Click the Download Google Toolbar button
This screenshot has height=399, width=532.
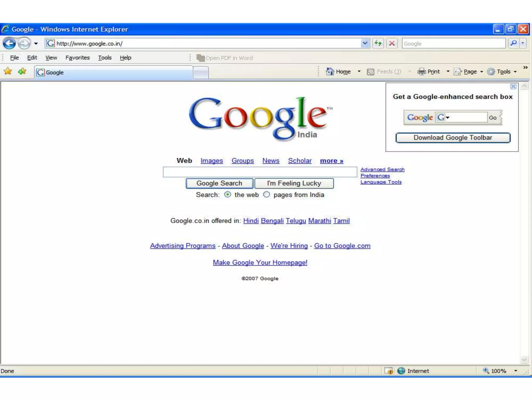click(453, 138)
